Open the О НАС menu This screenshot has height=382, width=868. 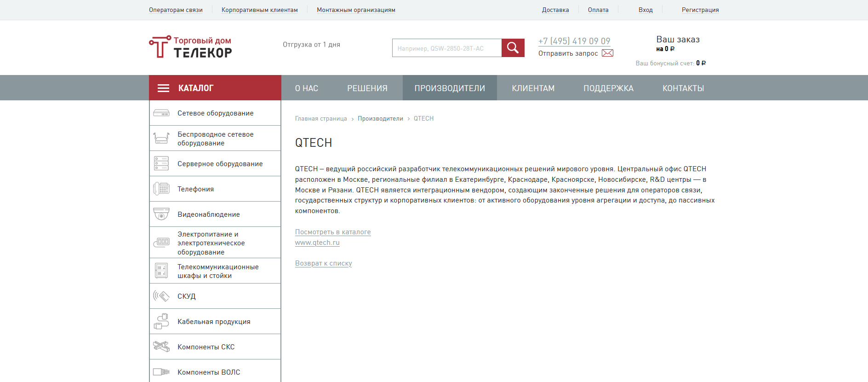(307, 88)
